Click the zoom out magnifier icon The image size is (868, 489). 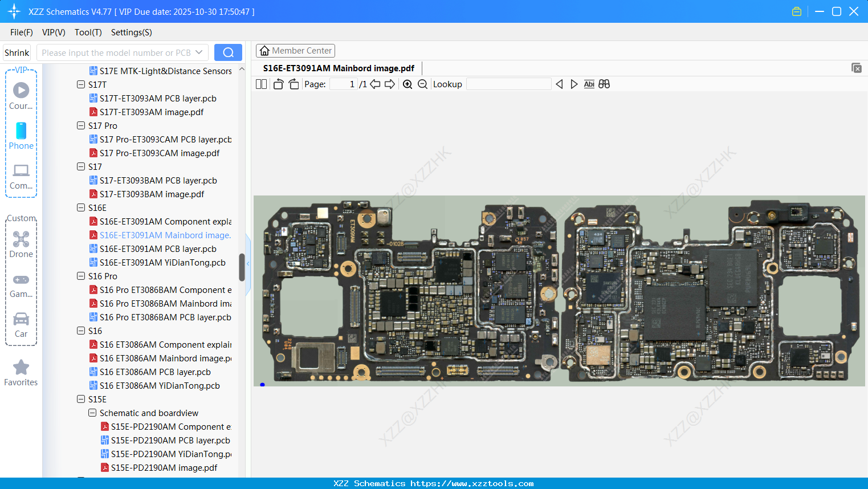click(x=422, y=84)
